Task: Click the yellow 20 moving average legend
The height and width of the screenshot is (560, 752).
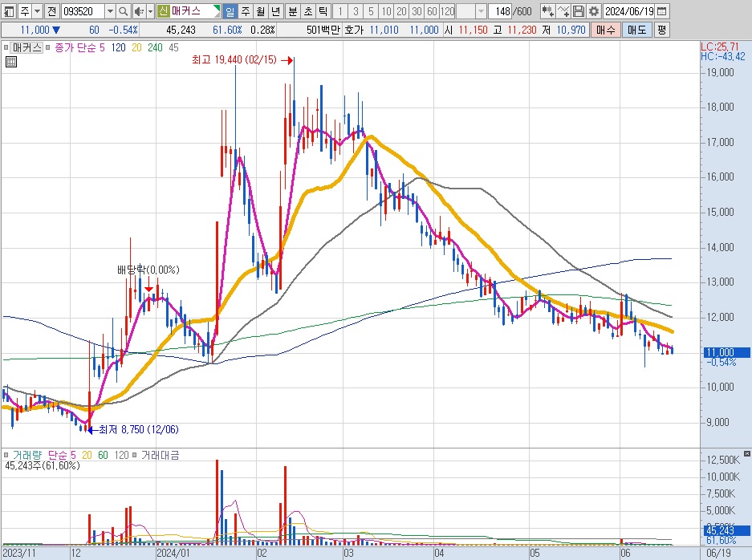Action: (x=136, y=47)
